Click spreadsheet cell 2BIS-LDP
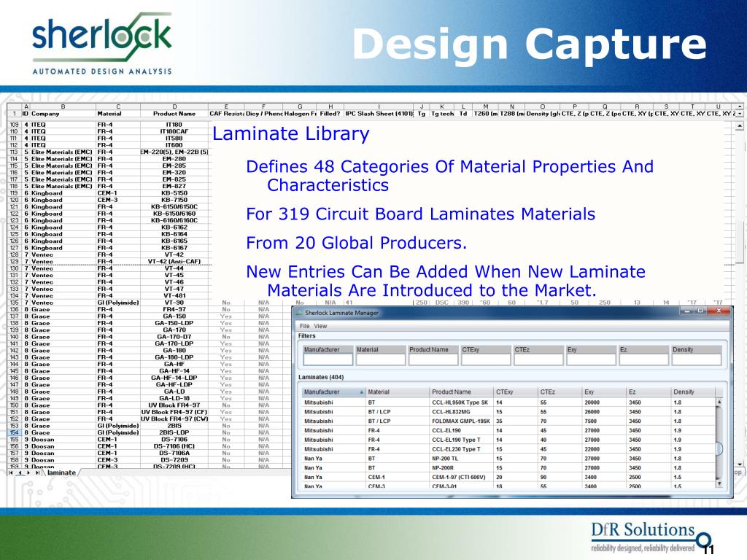 (174, 432)
